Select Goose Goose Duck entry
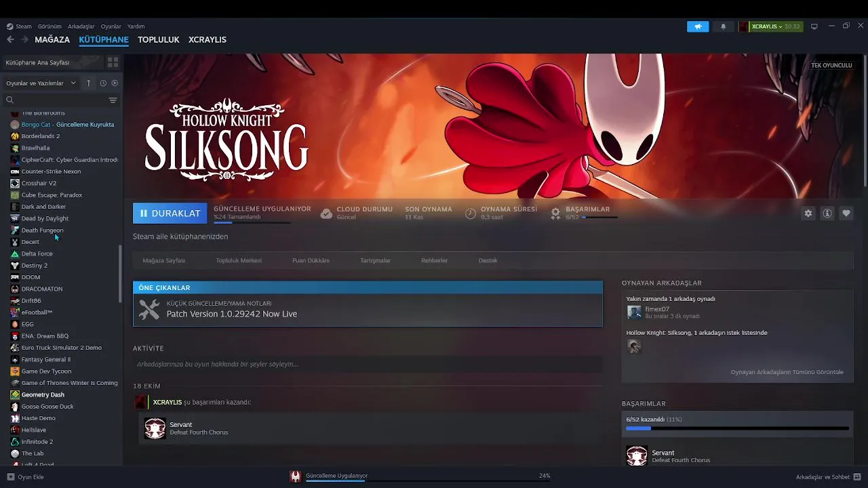 [47, 407]
